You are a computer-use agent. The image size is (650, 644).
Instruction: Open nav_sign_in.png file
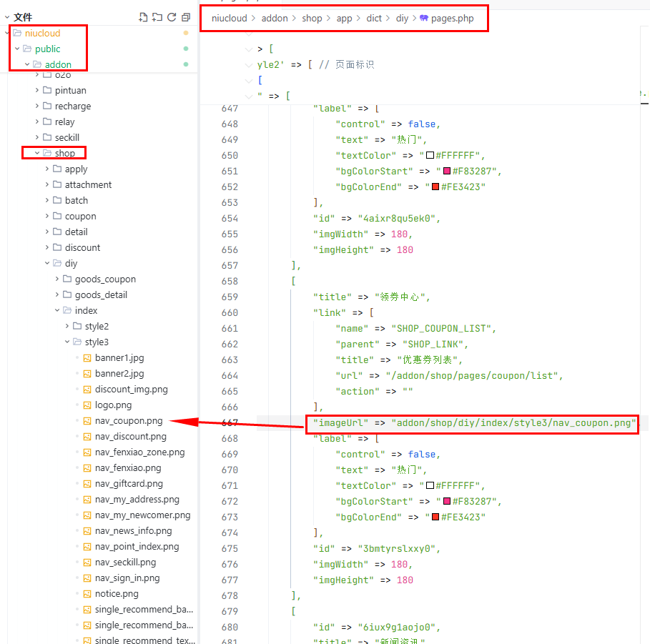click(127, 578)
